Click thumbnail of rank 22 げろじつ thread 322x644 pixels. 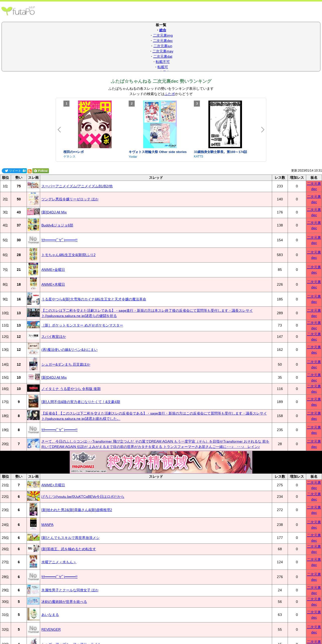(33, 496)
